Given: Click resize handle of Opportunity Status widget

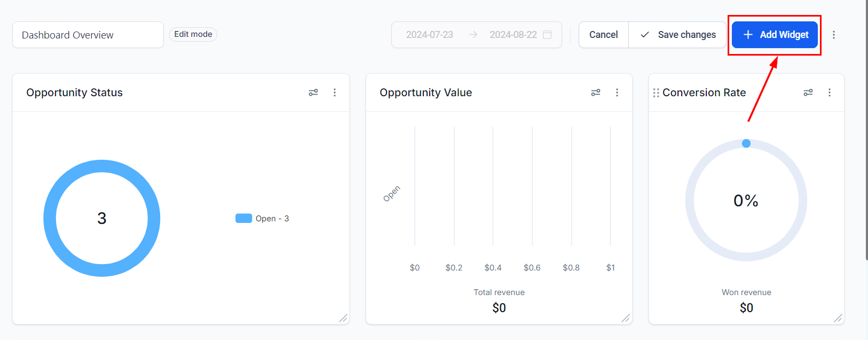Looking at the screenshot, I should (x=343, y=318).
